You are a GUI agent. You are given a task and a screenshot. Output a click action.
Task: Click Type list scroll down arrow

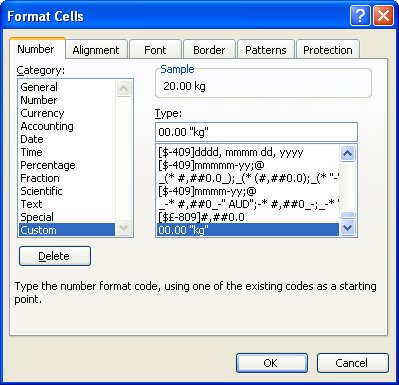click(348, 228)
